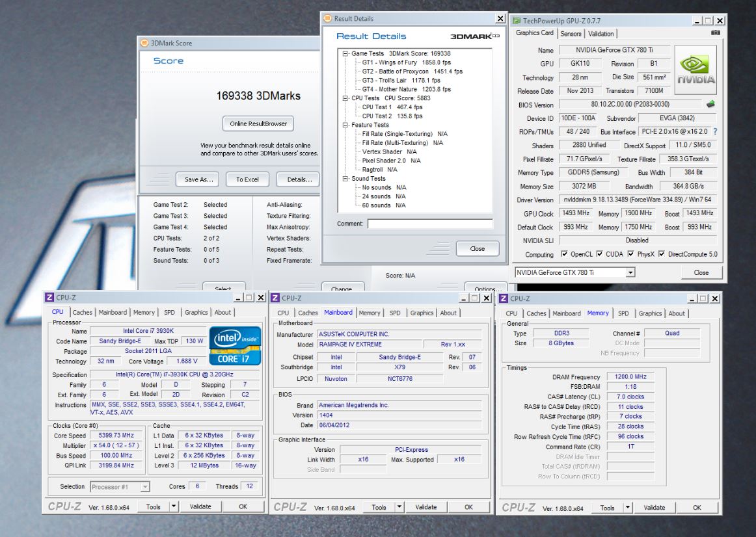
Task: Click the BIOS save chip icon in GPU-Z
Action: 710,104
